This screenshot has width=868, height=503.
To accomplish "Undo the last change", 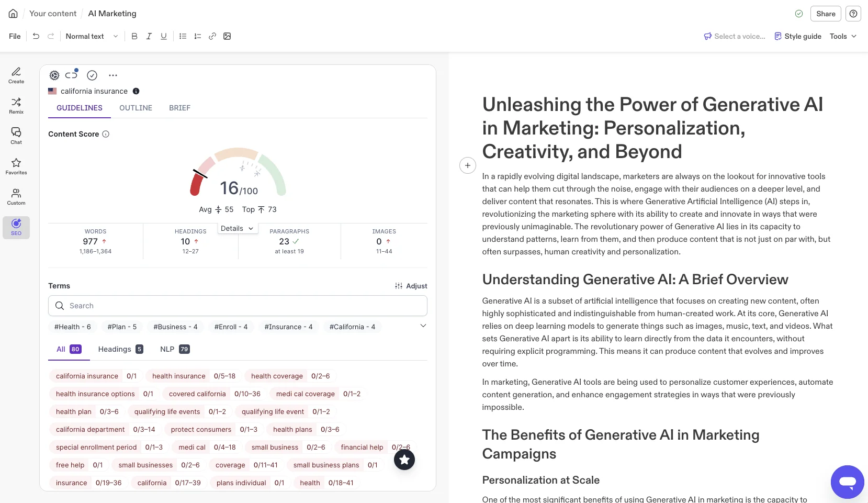I will 36,36.
